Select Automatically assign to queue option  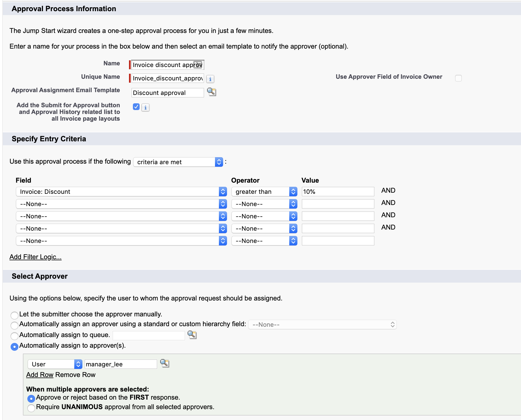tap(14, 336)
